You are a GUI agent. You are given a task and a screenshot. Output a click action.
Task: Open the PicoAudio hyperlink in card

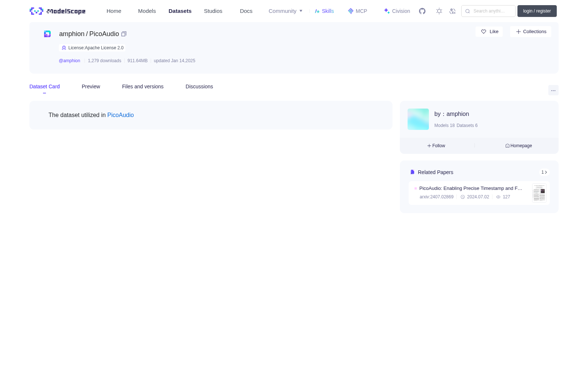click(121, 115)
